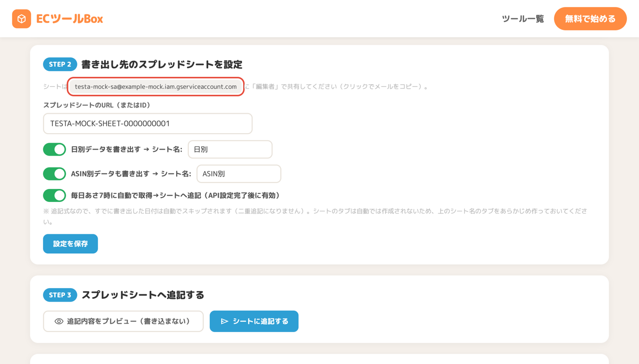Click the シートに追記する button

[254, 321]
